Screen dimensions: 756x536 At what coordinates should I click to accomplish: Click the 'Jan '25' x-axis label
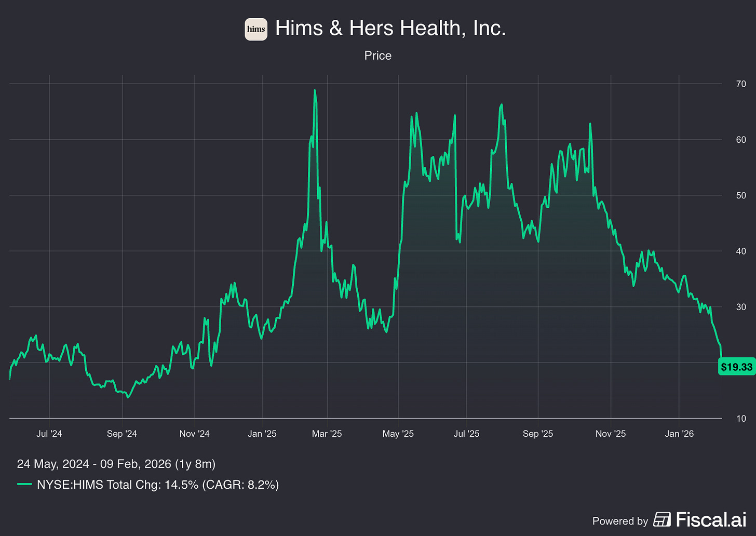262,434
